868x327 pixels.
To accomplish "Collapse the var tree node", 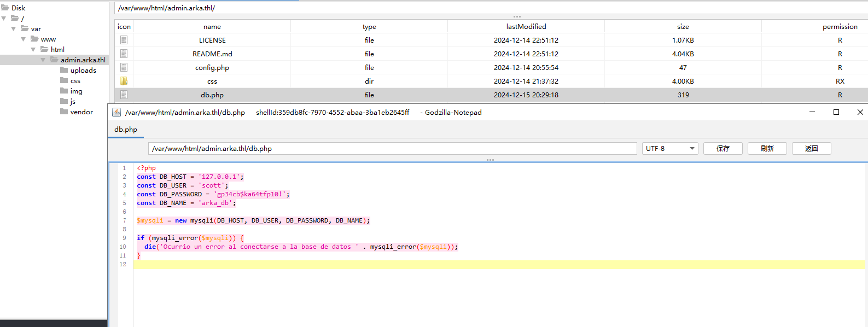I will 14,28.
